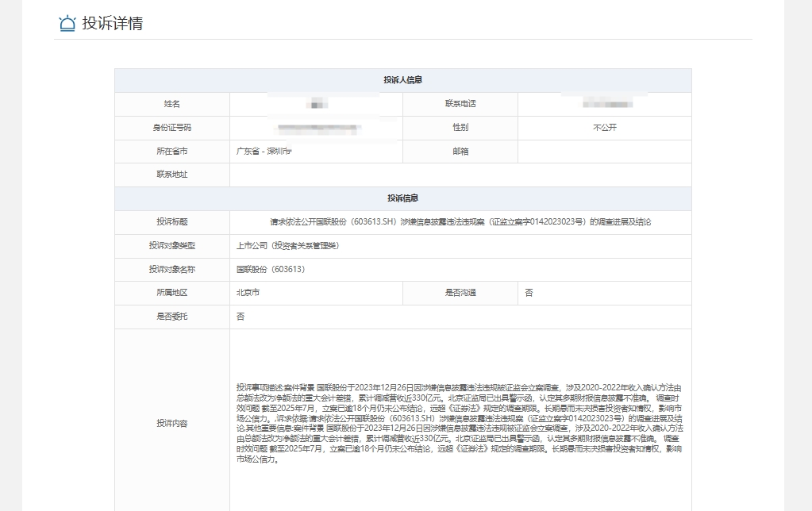Click the 性别 label cell

click(x=460, y=128)
